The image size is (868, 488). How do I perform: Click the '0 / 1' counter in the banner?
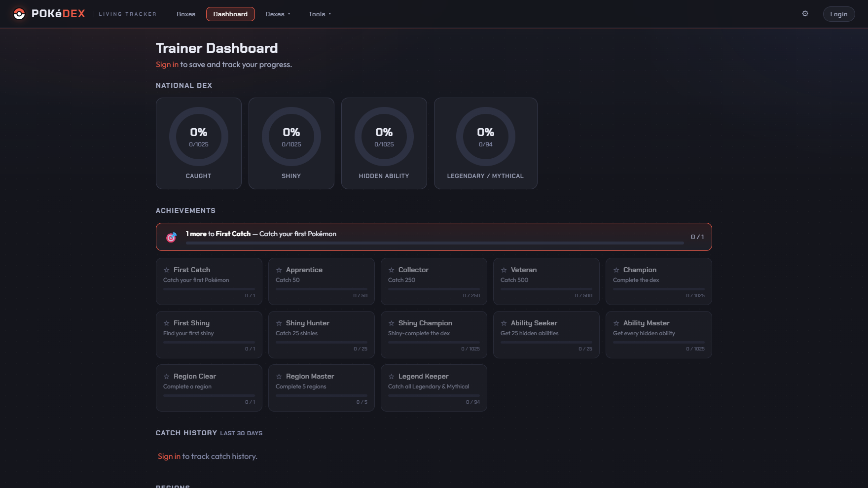tap(697, 237)
